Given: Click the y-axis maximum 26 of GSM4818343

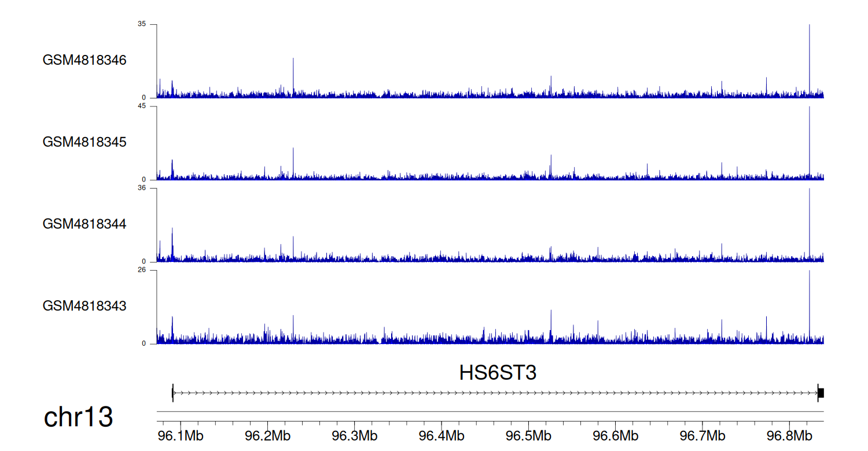Looking at the screenshot, I should coord(142,270).
